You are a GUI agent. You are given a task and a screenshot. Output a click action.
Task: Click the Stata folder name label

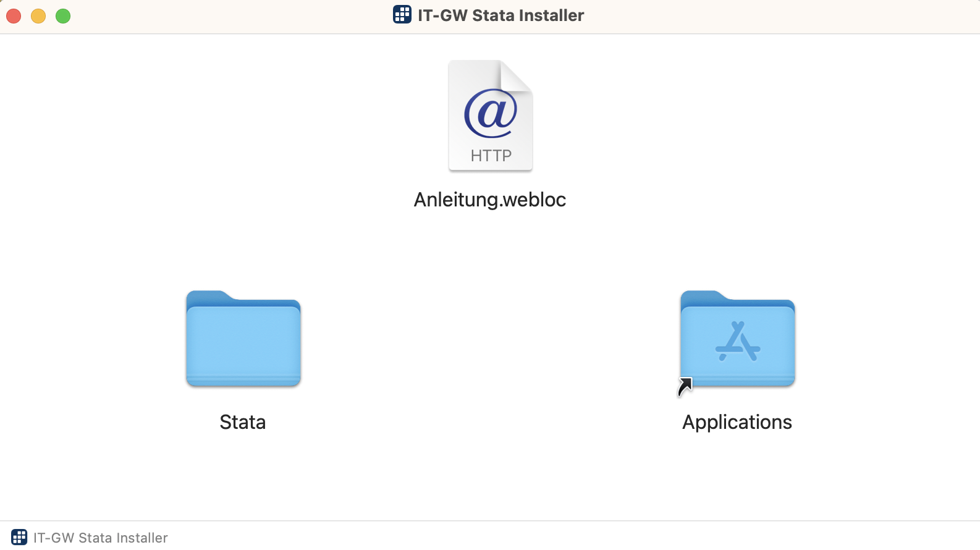243,422
